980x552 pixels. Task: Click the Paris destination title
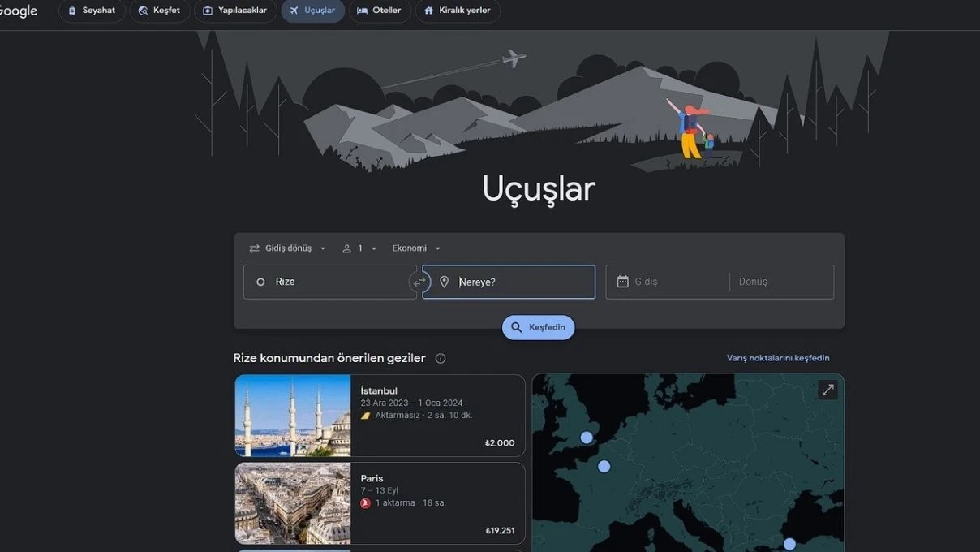[372, 478]
